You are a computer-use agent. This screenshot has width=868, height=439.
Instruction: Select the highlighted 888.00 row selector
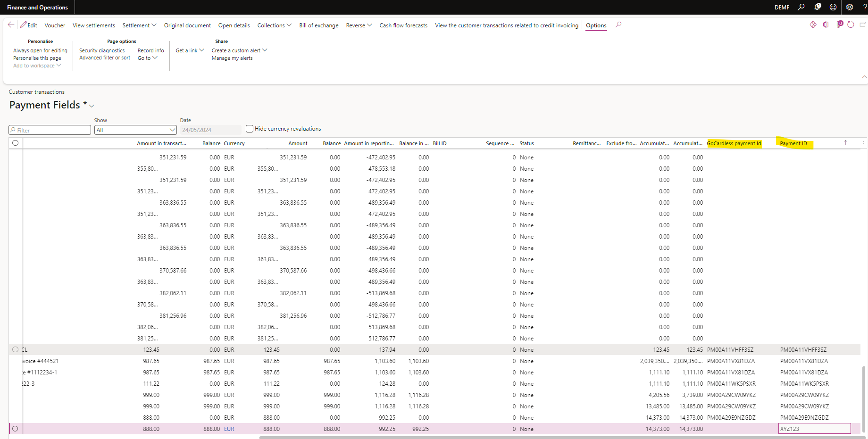[x=15, y=429]
